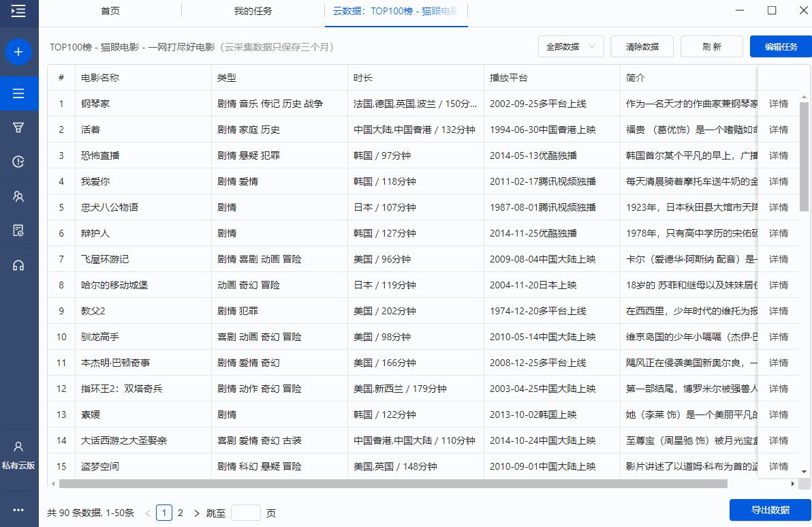This screenshot has height=527, width=812.
Task: Switch to the 我的任务 tab
Action: coord(253,11)
